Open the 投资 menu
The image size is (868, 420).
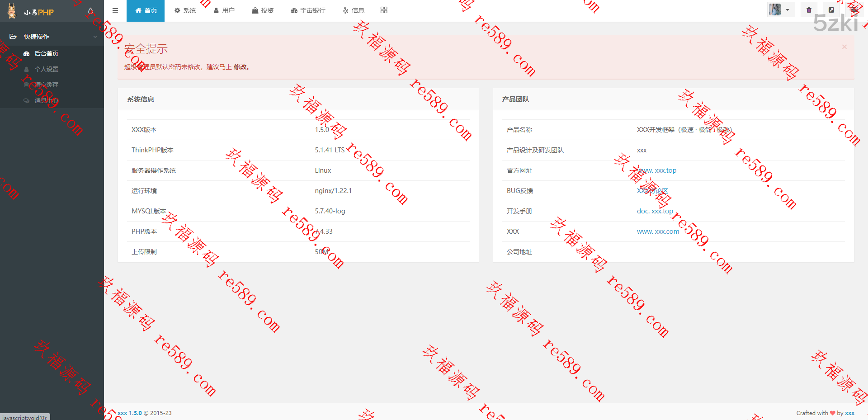263,10
